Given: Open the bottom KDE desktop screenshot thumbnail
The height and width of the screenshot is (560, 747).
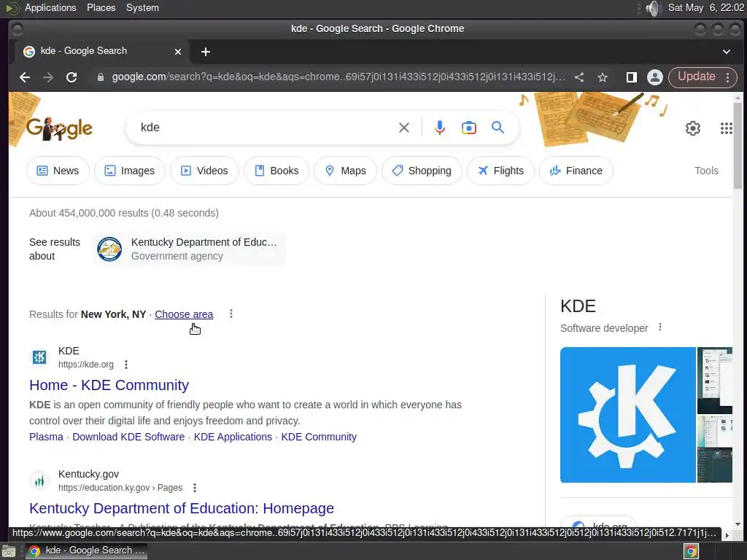Looking at the screenshot, I should (715, 449).
